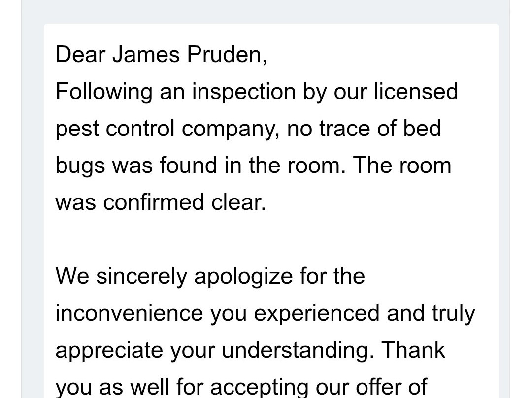This screenshot has height=398, width=532.
Task: Click the sentence ending "was confirmed clear."
Action: tap(161, 202)
